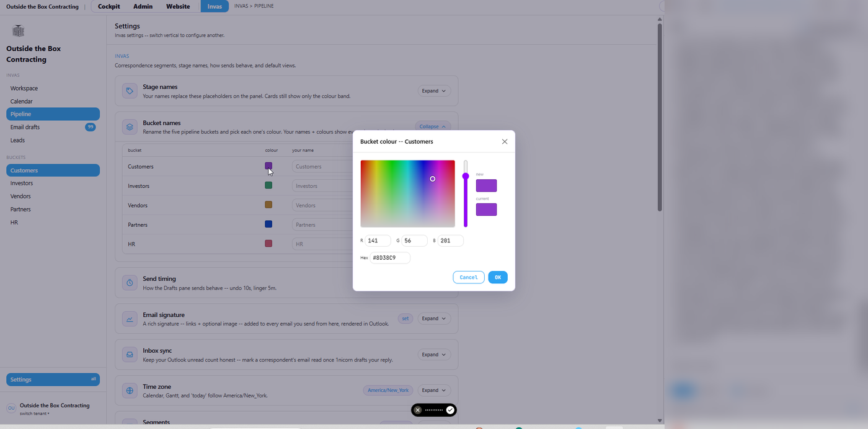
Task: Click the Hex colour code field
Action: pyautogui.click(x=390, y=257)
